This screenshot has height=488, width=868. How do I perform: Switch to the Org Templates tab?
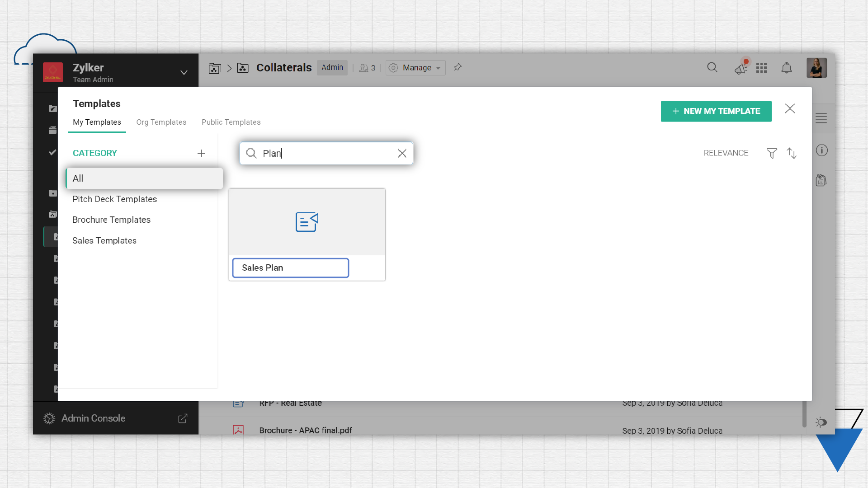tap(161, 122)
